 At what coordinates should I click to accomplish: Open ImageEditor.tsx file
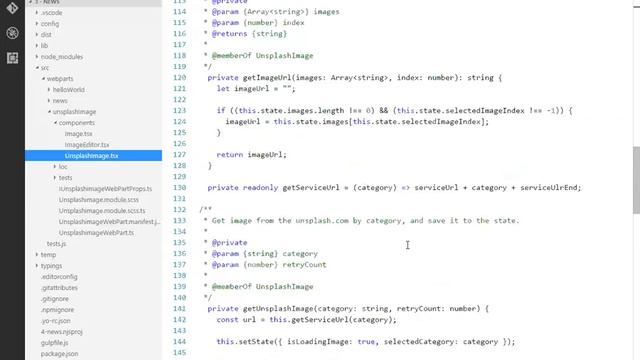(87, 145)
